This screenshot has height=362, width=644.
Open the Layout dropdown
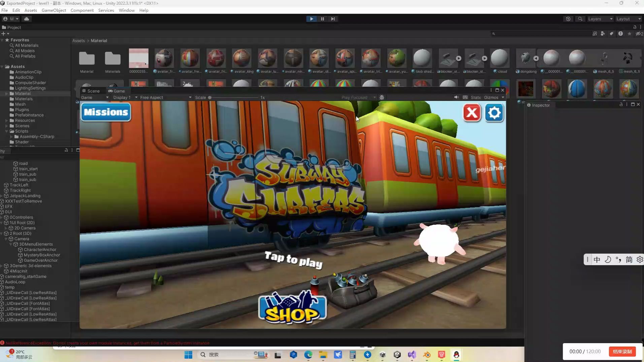click(628, 19)
